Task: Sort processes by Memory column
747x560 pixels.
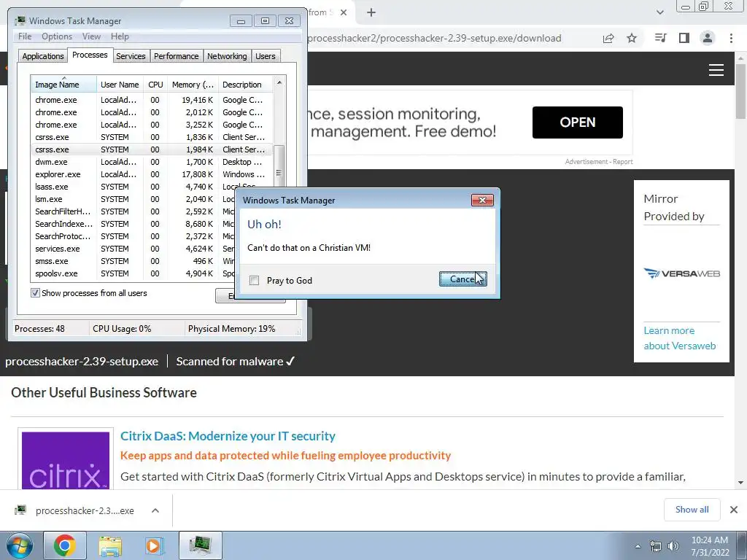Action: 193,85
